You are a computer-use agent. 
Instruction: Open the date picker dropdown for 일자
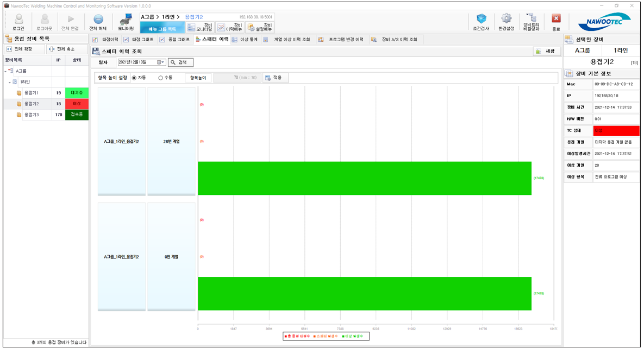161,62
